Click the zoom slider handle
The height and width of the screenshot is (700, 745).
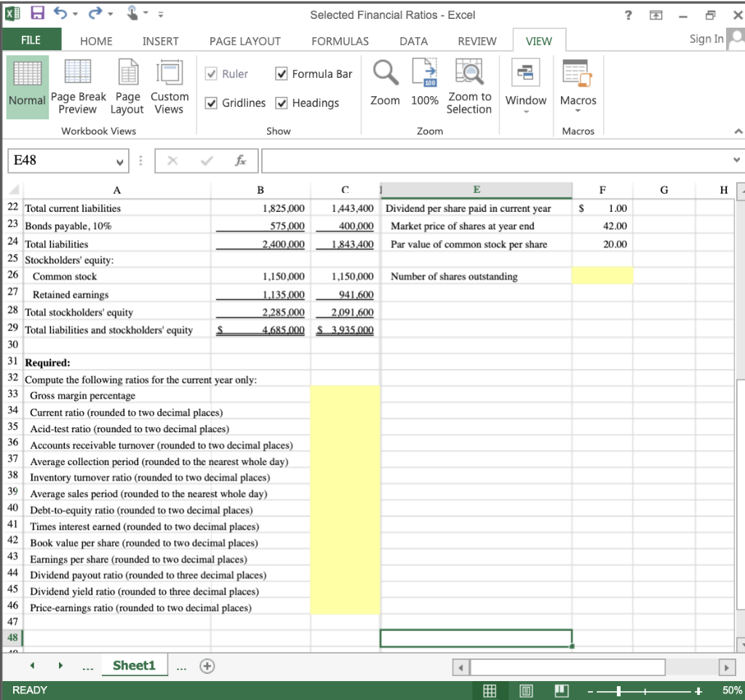[618, 691]
